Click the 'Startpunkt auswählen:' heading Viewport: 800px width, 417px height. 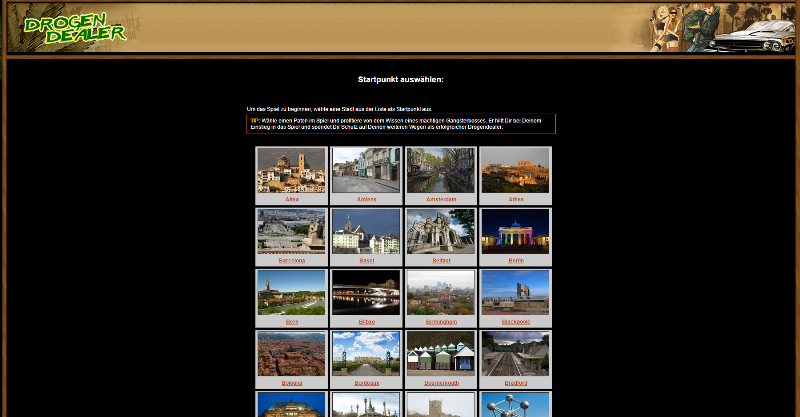click(401, 80)
